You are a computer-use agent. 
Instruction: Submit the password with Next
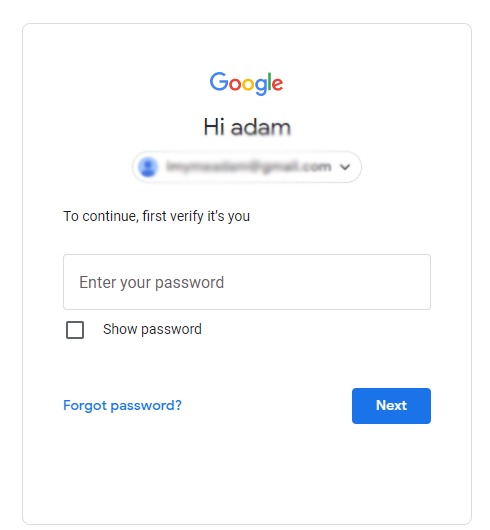point(391,406)
